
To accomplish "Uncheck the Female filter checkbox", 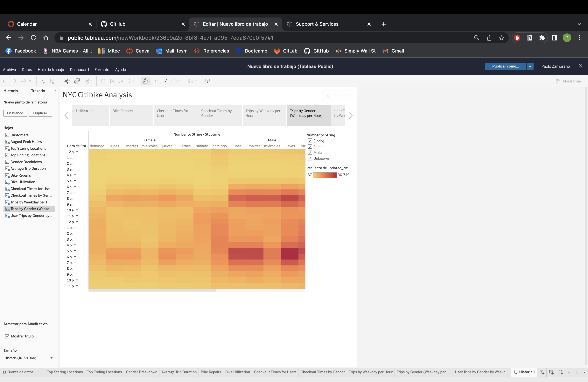I will click(x=310, y=147).
